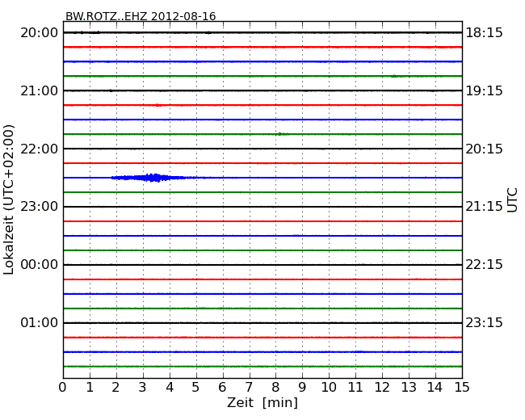This screenshot has height=420, width=525.
Task: Click the 19:15 UTC label
Action: 484,90
